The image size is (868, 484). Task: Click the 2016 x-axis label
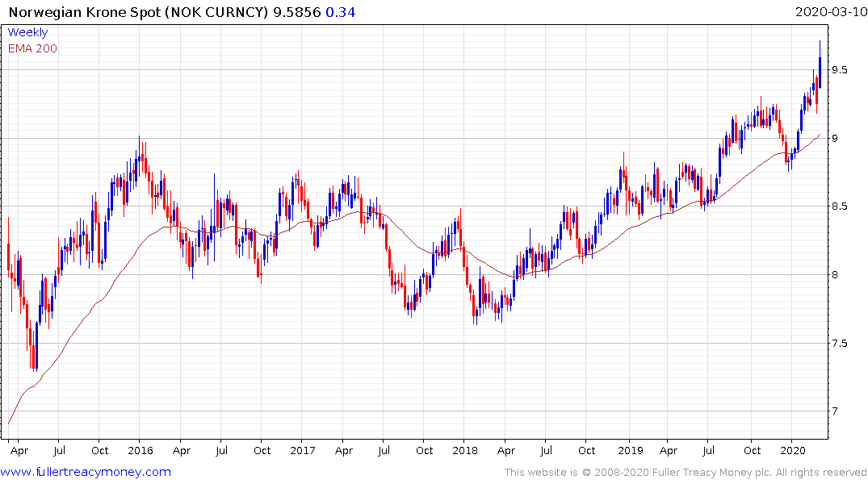click(x=140, y=450)
